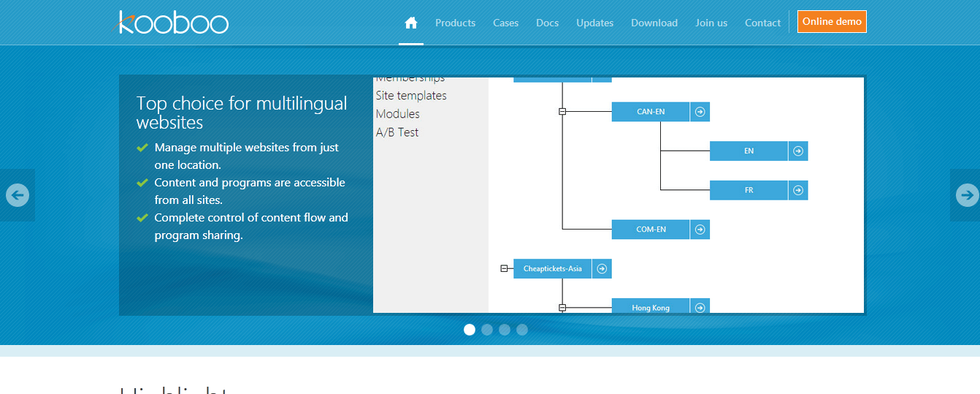Click the COM-EN site node
This screenshot has height=394, width=980.
click(650, 230)
